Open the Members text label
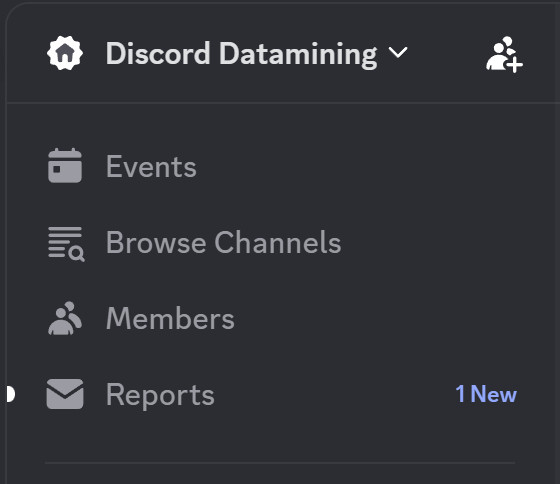Screen dimensions: 560x484 (x=170, y=318)
